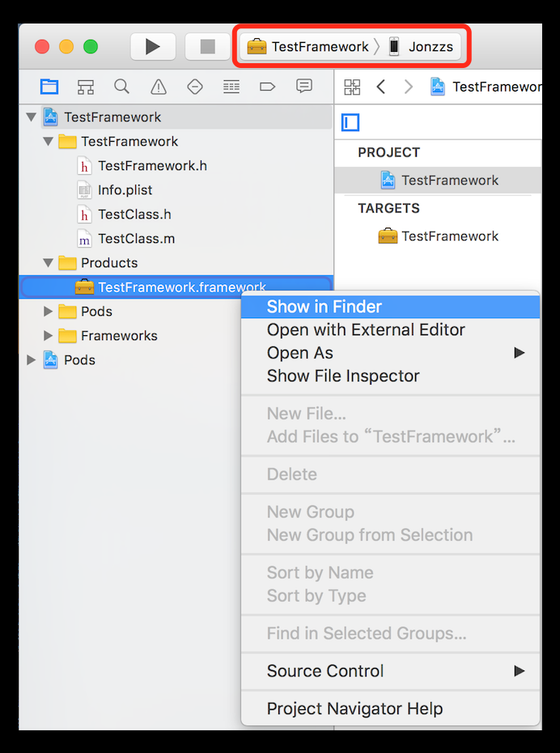Viewport: 560px width, 753px height.
Task: Click the Stop button in toolbar
Action: pos(208,46)
